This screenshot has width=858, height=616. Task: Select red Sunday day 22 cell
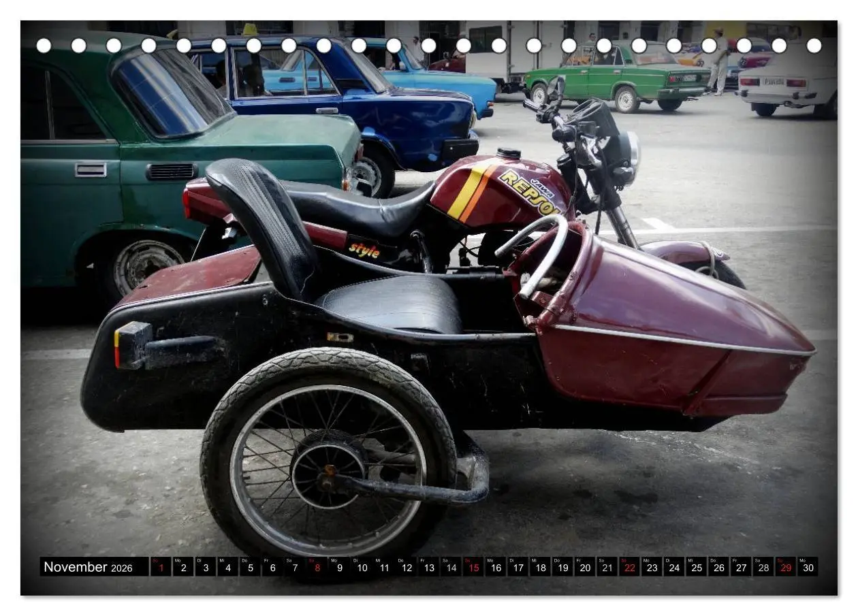point(630,566)
